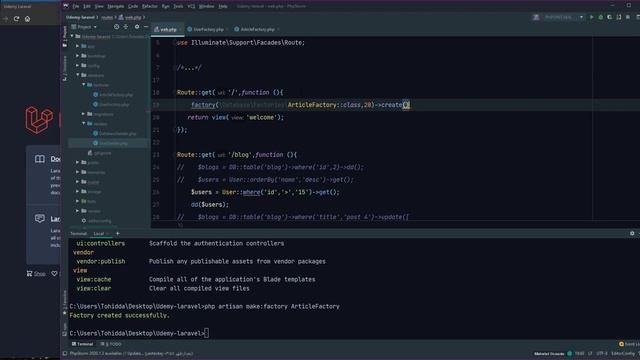Open the Code menu
Image resolution: width=640 pixels, height=360 pixels.
point(133,6)
